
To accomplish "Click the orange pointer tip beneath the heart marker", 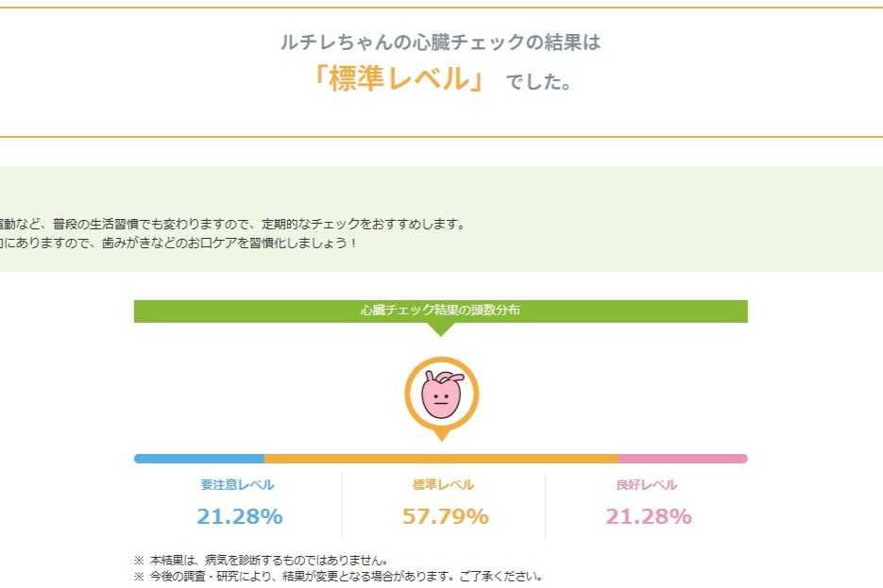I will coord(441,436).
